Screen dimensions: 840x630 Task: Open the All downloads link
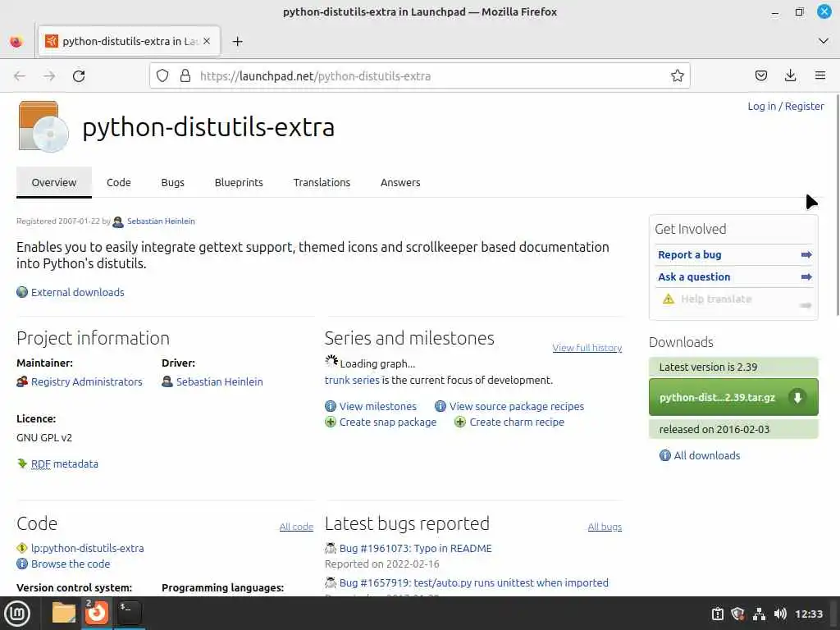(707, 456)
